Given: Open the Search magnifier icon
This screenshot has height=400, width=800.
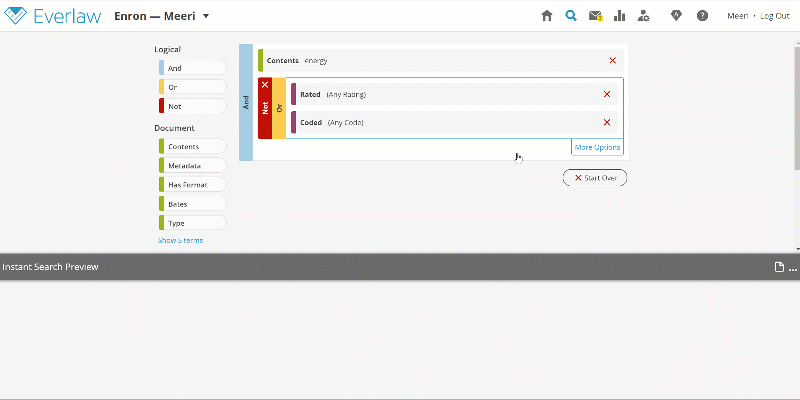Looking at the screenshot, I should pyautogui.click(x=571, y=16).
